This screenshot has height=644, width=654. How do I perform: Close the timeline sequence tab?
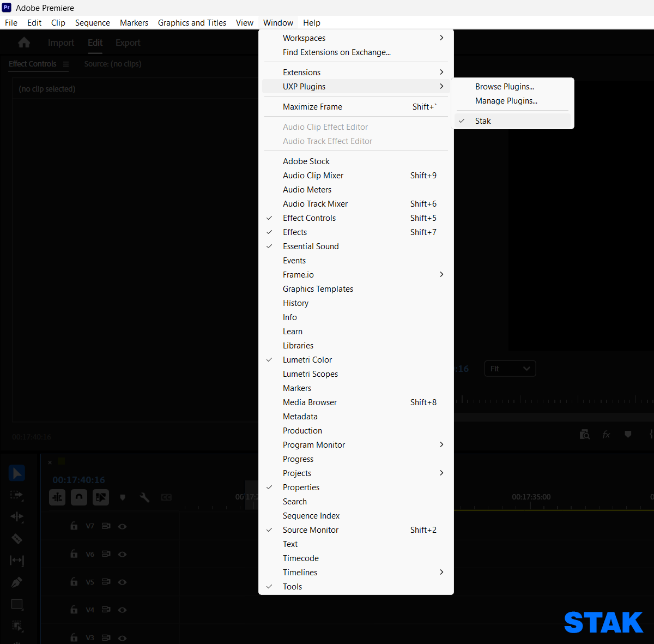pos(50,462)
